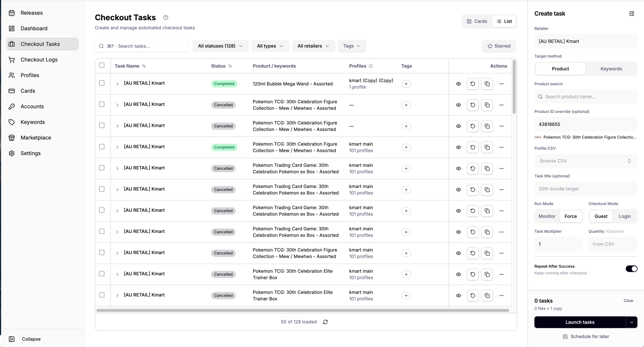Open the All retailers filter dropdown

coord(313,46)
